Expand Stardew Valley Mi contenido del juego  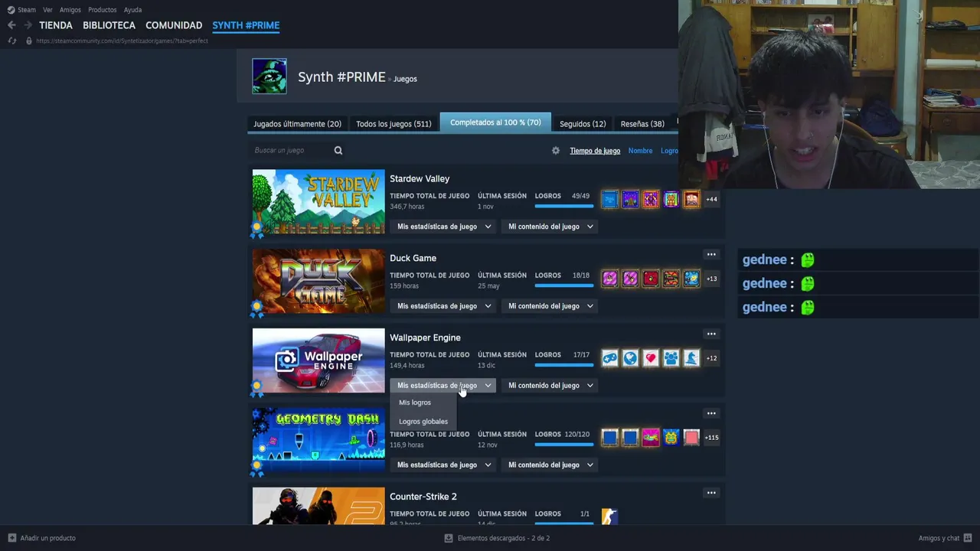(550, 227)
